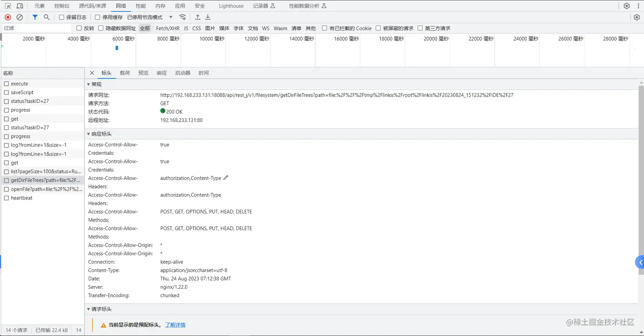Click the blue request bar in timeline overview
The width and height of the screenshot is (644, 336).
pos(117,48)
